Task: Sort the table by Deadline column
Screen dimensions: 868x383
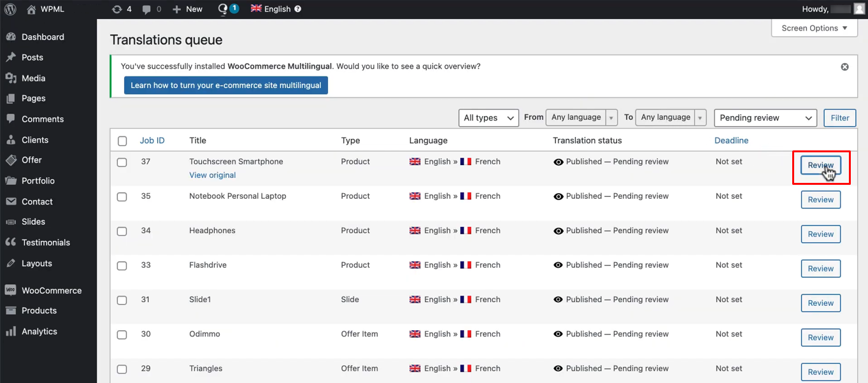Action: (x=731, y=140)
